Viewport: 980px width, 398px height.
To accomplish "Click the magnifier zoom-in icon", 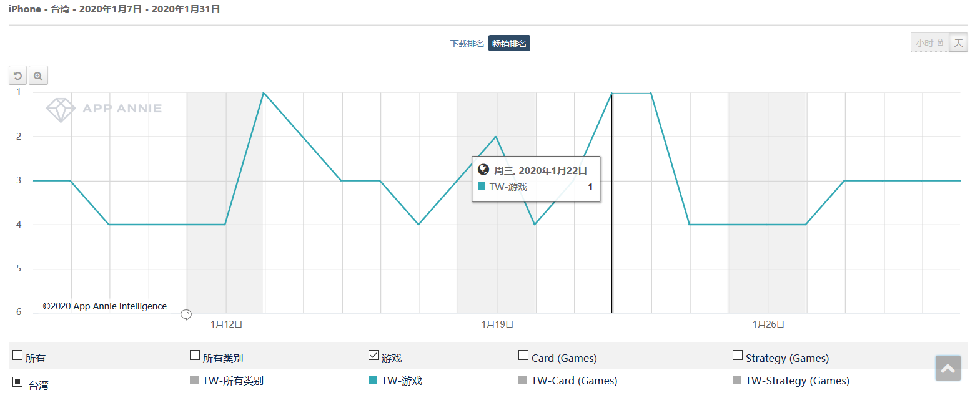I will point(38,76).
